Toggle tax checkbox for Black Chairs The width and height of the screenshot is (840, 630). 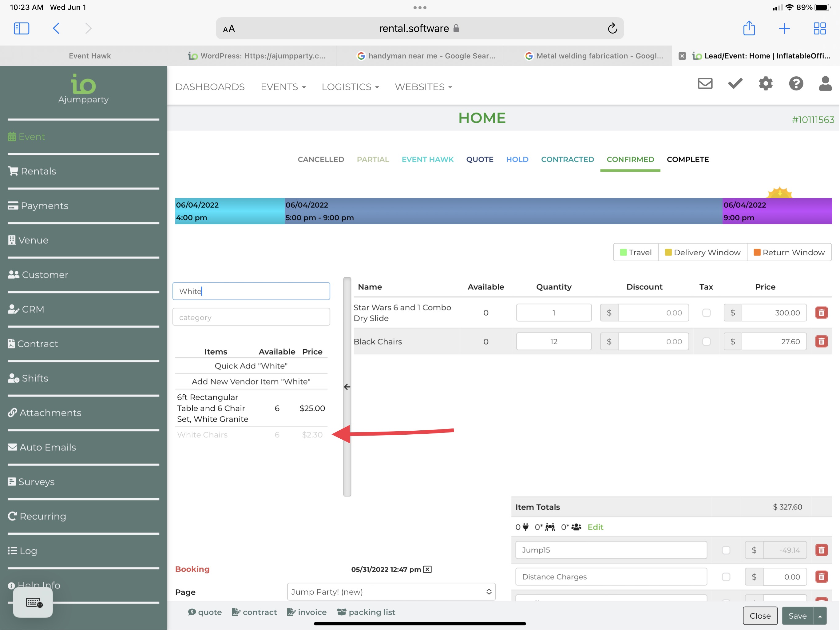pyautogui.click(x=706, y=341)
